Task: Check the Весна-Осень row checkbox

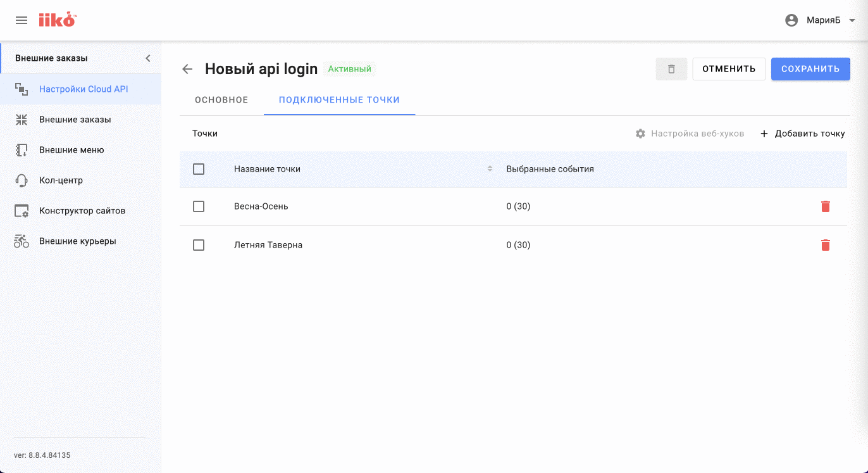Action: [x=199, y=206]
